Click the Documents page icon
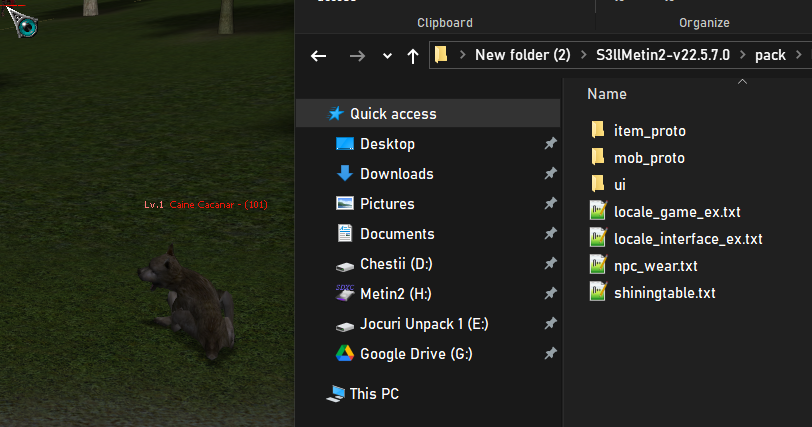 pos(345,233)
